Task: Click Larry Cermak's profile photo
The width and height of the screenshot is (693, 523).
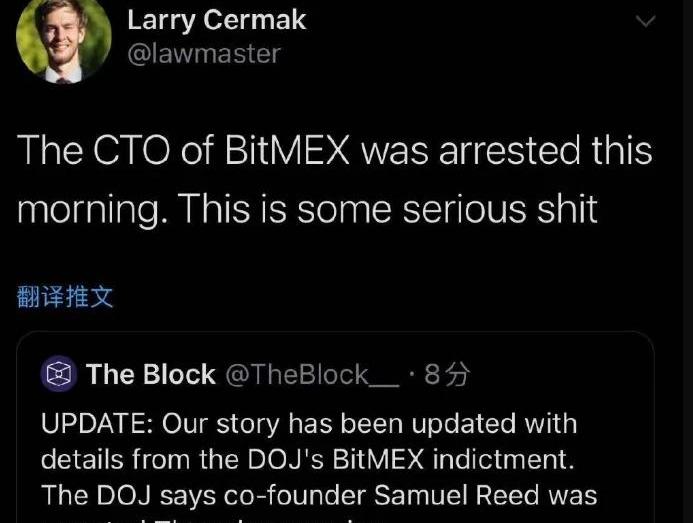Action: (x=64, y=40)
